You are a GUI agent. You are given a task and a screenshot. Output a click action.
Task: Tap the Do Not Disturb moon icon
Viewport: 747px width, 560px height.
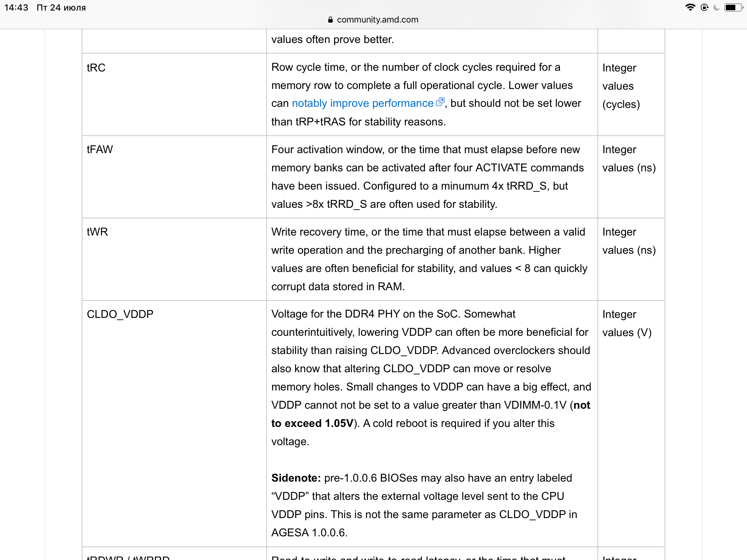point(716,7)
